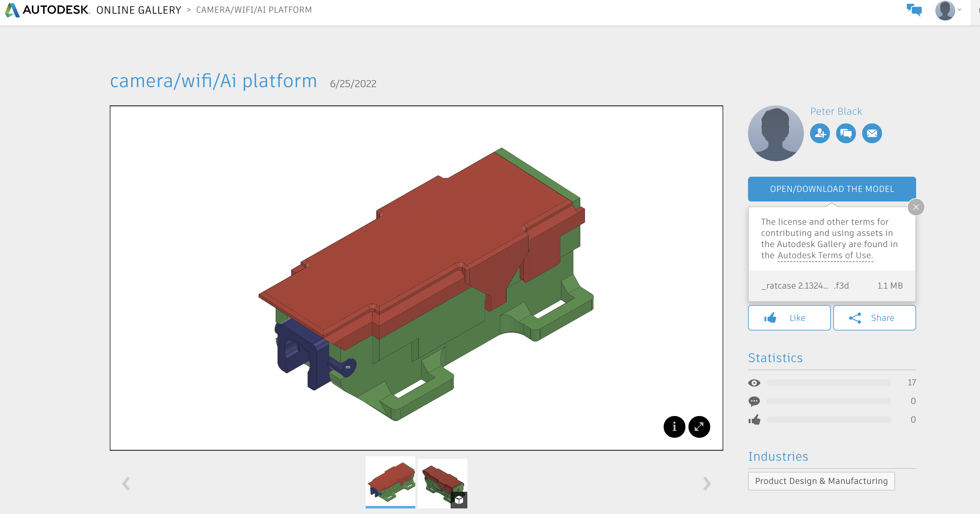Toggle the likes count visibility indicator
Viewport: 980px width, 514px height.
755,420
